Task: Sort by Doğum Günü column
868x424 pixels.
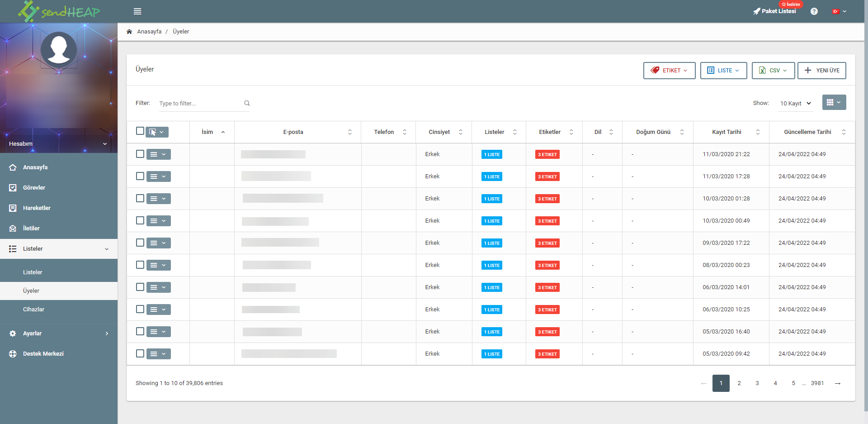Action: tap(658, 132)
